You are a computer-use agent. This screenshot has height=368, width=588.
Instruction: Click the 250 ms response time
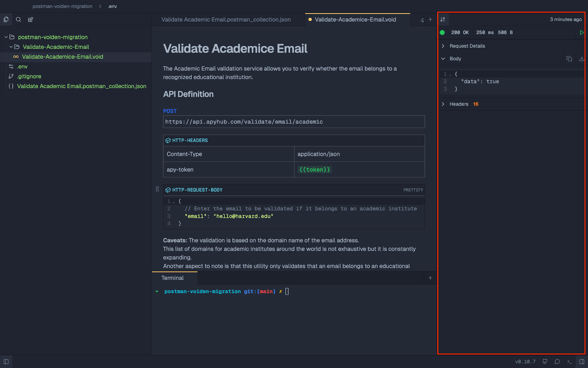pyautogui.click(x=485, y=32)
